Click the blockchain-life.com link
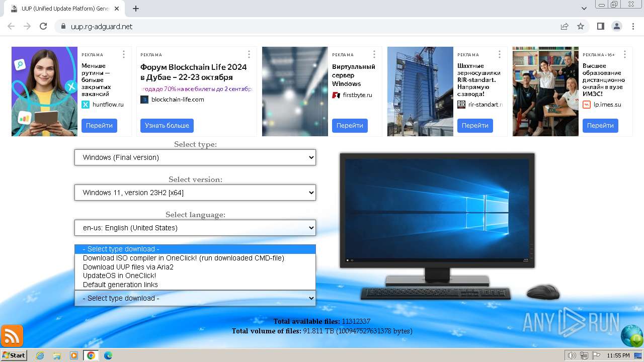Image resolution: width=644 pixels, height=362 pixels. (x=178, y=100)
